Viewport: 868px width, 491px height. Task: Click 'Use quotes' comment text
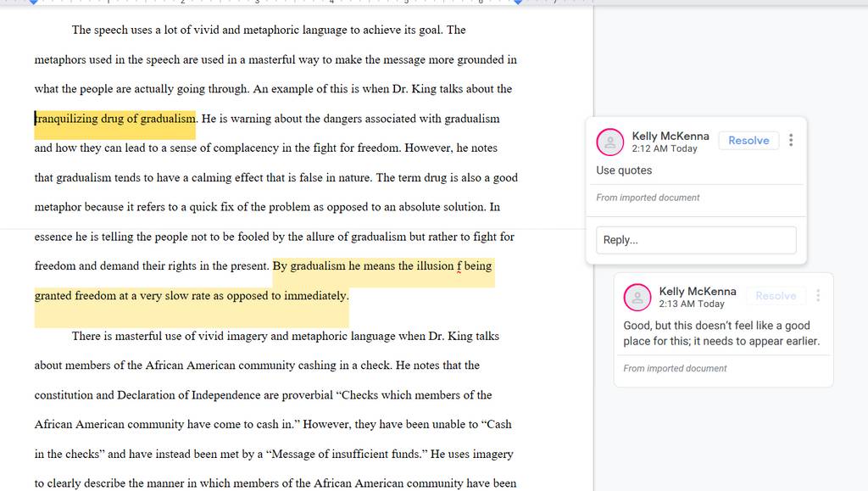coord(624,170)
